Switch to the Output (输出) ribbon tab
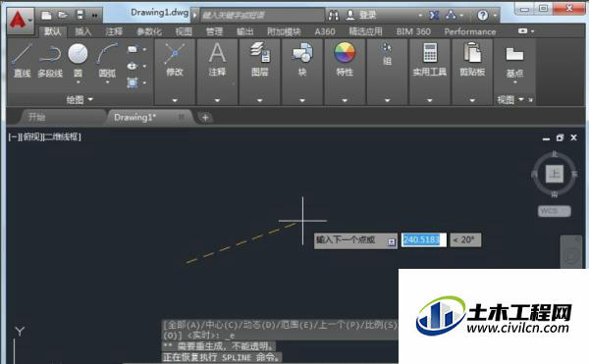This screenshot has width=589, height=364. (x=245, y=32)
